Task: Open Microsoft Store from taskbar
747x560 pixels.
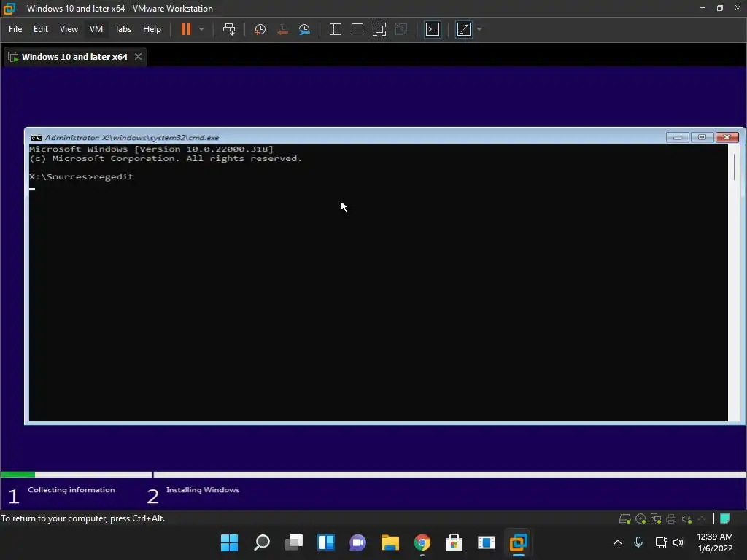Action: pos(454,542)
